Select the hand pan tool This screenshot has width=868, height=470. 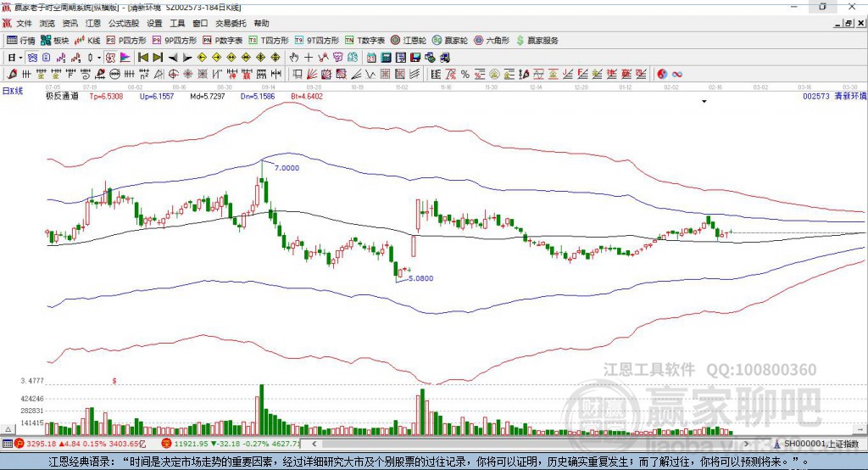(294, 57)
